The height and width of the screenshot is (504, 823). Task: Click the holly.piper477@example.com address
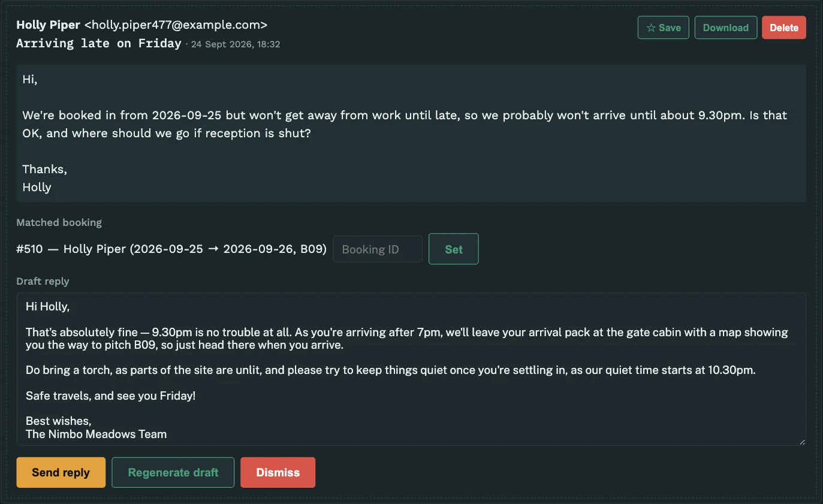[176, 25]
